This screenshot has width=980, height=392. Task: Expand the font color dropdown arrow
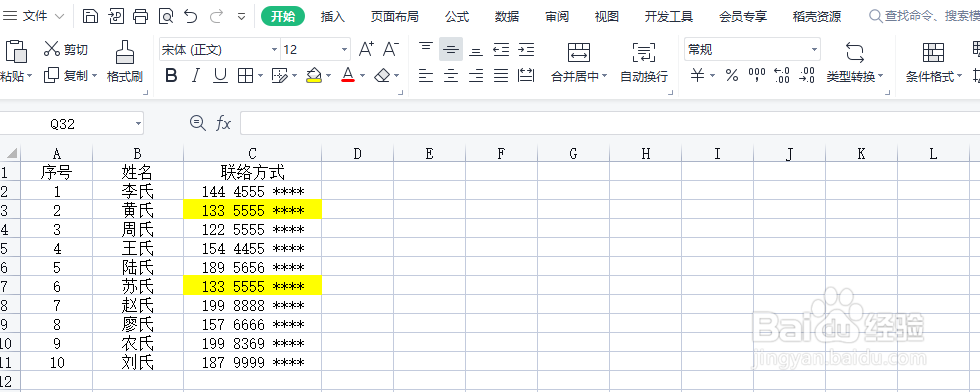point(362,76)
